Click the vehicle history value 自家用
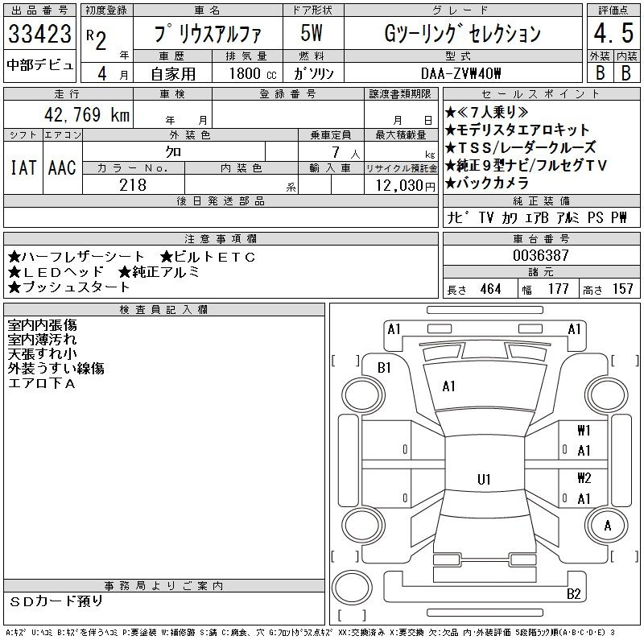Image resolution: width=644 pixels, height=644 pixels. pos(173,74)
